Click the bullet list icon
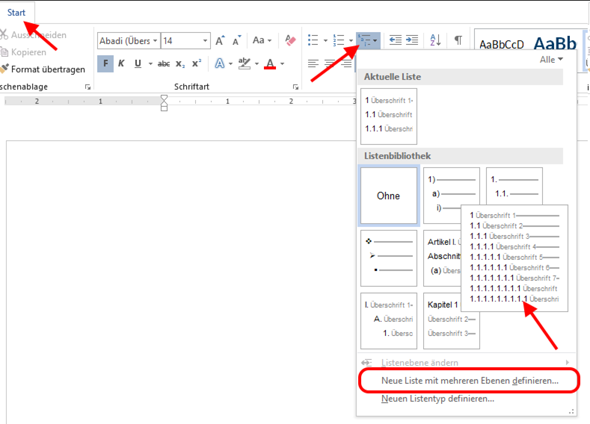 click(x=313, y=40)
